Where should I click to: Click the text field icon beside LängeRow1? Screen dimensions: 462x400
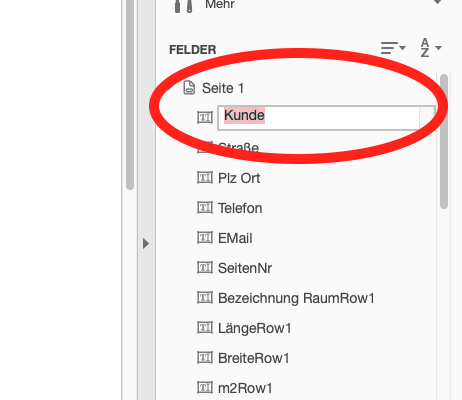click(x=205, y=328)
